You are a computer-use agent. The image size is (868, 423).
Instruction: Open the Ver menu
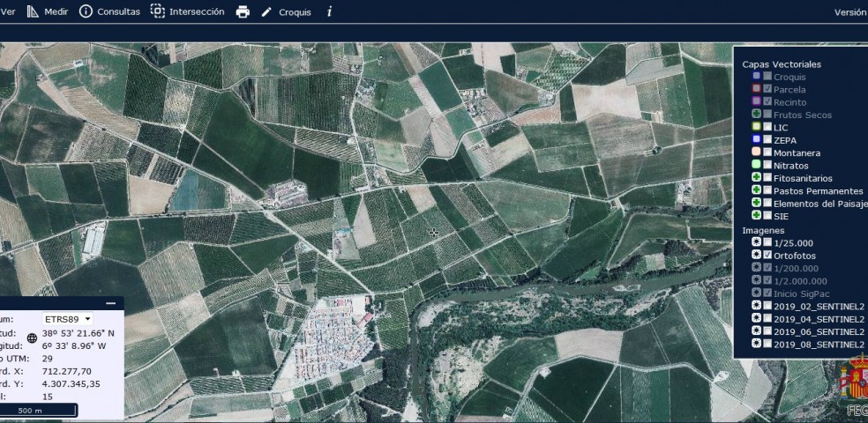tap(8, 11)
